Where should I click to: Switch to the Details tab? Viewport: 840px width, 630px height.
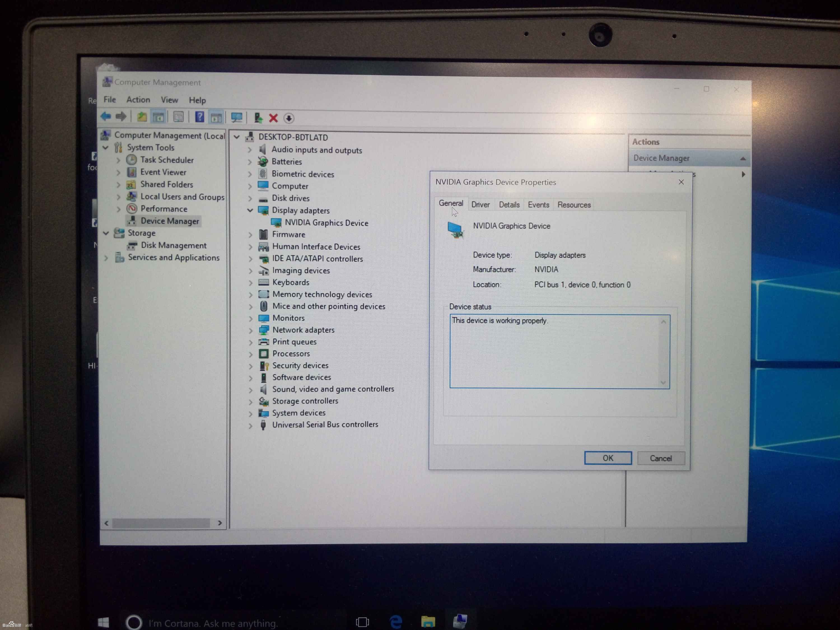point(509,205)
